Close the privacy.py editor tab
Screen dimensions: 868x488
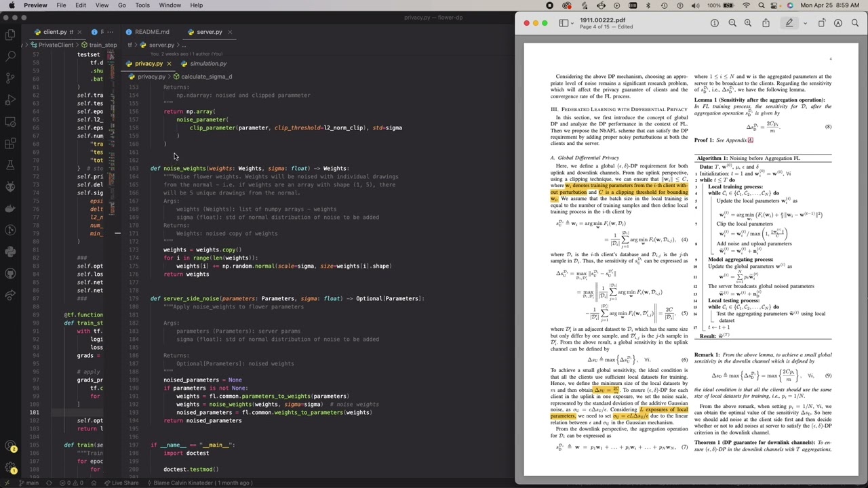tap(169, 64)
